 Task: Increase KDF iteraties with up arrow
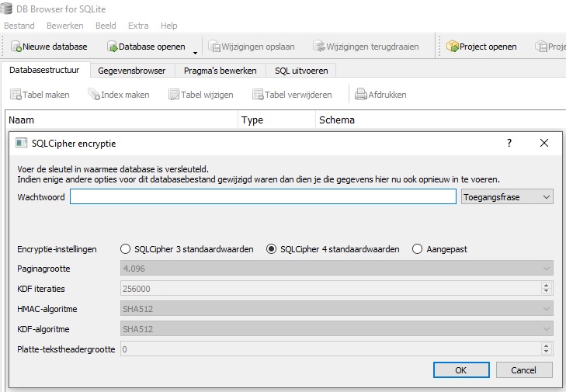coord(546,286)
